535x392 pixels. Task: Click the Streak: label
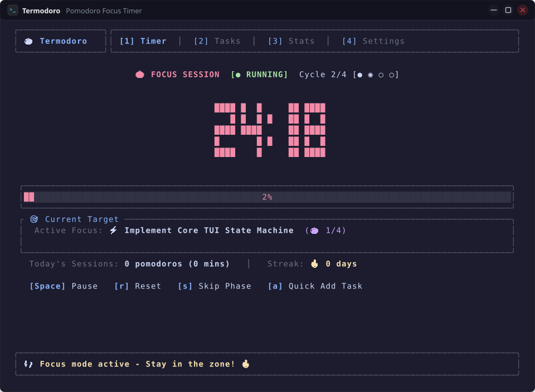tap(285, 264)
